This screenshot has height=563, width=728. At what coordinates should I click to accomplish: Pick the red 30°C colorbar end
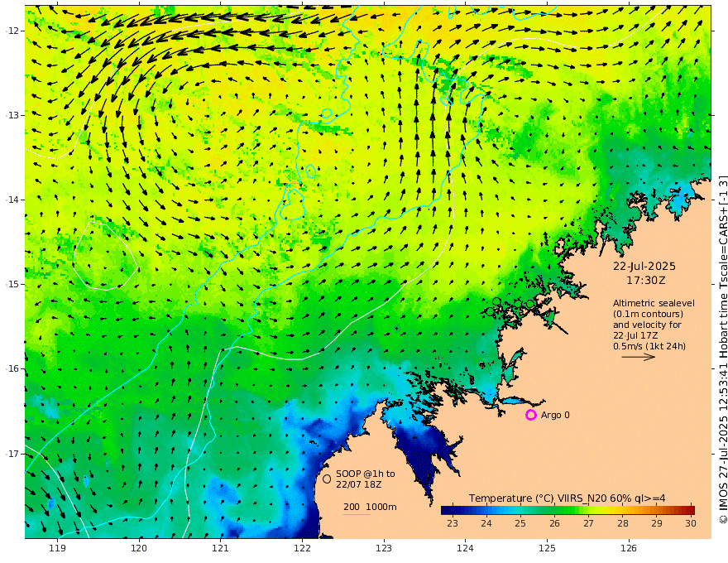tap(690, 510)
